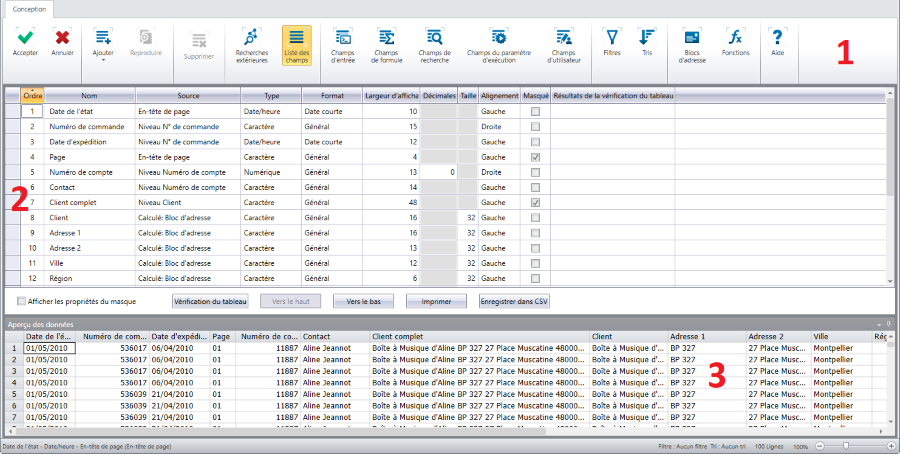Open the Fonctions fx tool

[x=735, y=38]
